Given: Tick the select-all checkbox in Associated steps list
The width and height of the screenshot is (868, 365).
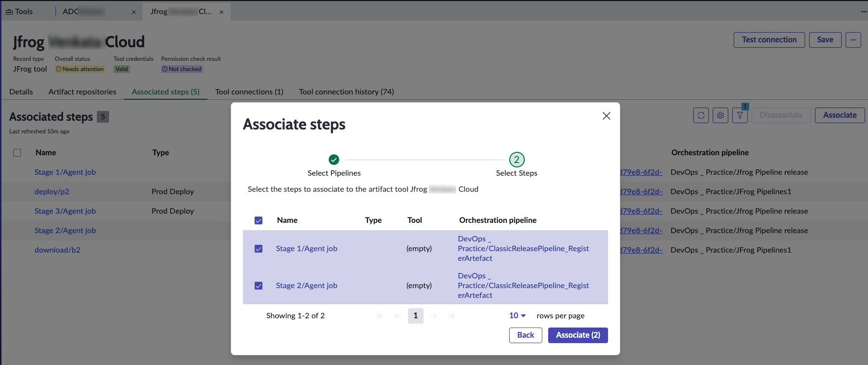Looking at the screenshot, I should pyautogui.click(x=17, y=153).
